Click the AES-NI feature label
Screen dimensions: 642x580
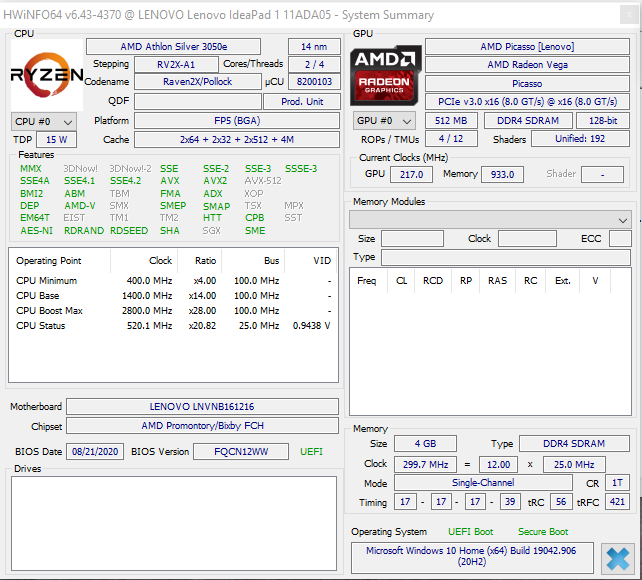36,231
